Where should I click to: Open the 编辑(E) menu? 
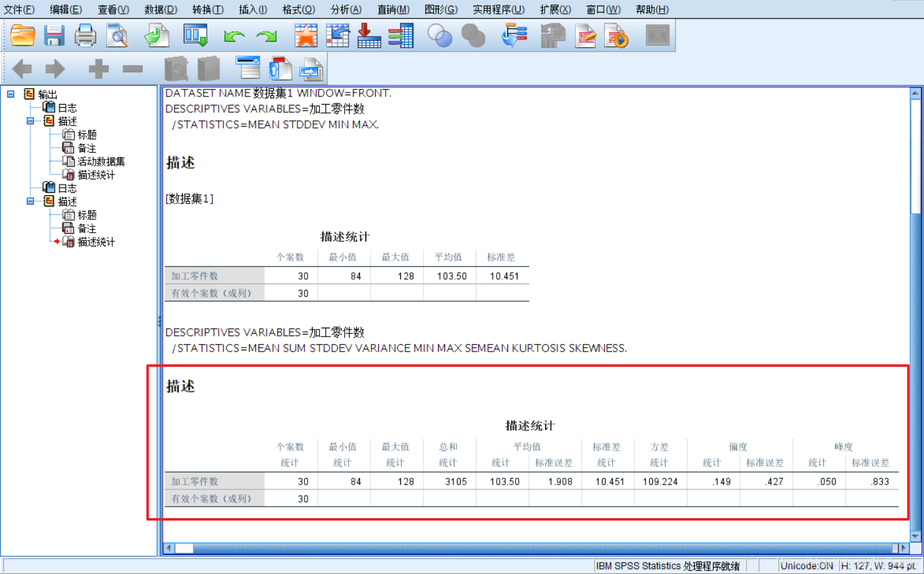pos(66,9)
